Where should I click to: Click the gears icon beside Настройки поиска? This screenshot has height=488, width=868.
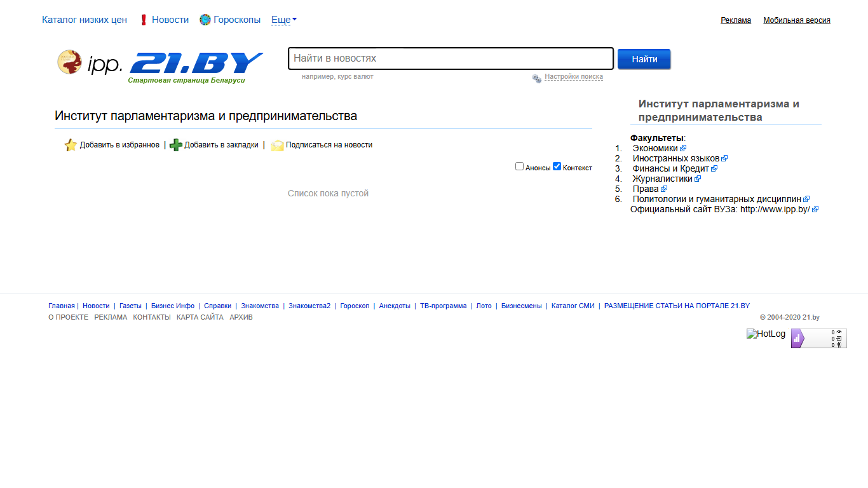coord(537,78)
